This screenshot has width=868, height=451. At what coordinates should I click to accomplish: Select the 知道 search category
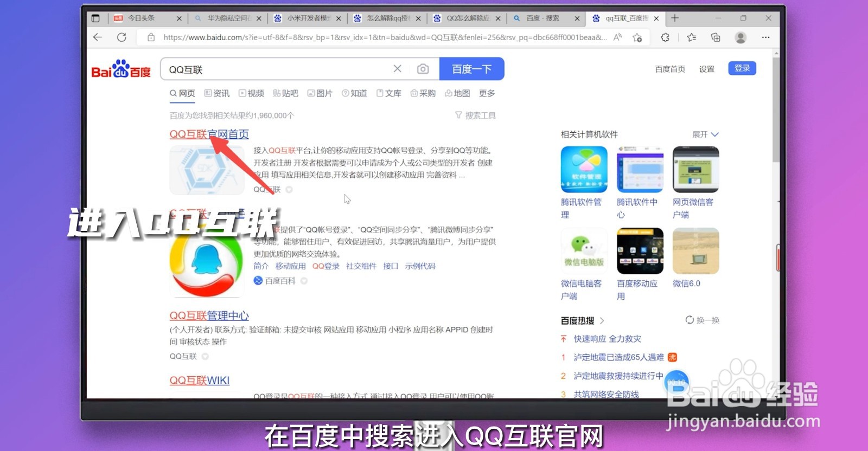[x=354, y=93]
